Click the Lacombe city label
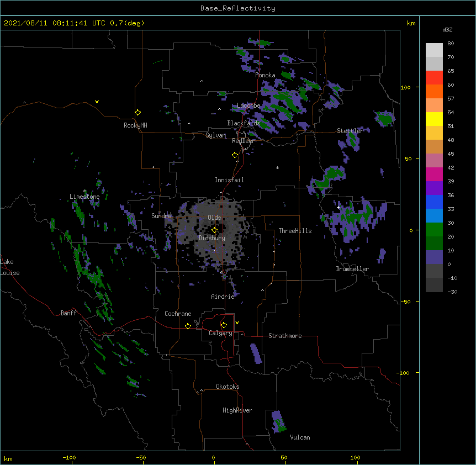 [x=248, y=105]
